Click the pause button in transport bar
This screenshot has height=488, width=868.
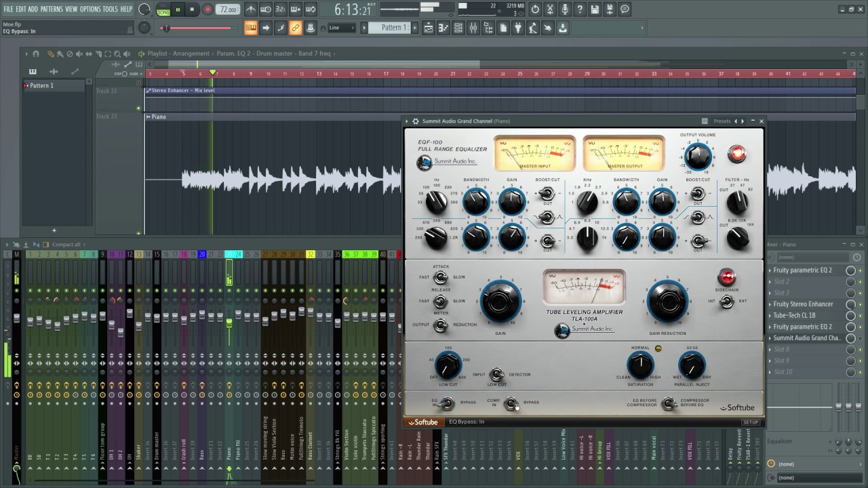[178, 9]
